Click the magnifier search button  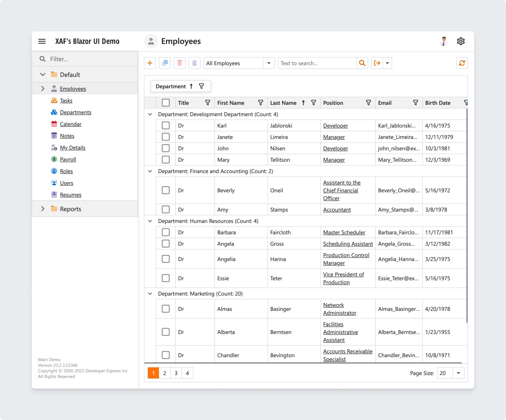362,63
